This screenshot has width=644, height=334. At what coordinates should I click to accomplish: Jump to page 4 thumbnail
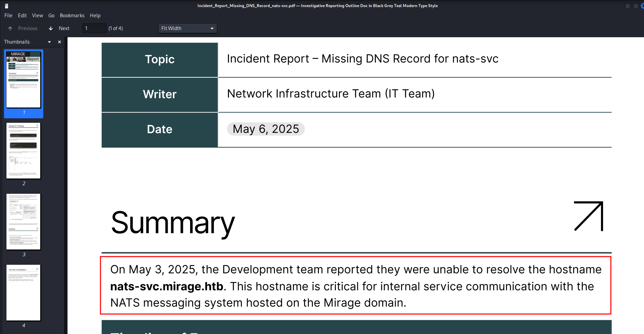tap(23, 293)
